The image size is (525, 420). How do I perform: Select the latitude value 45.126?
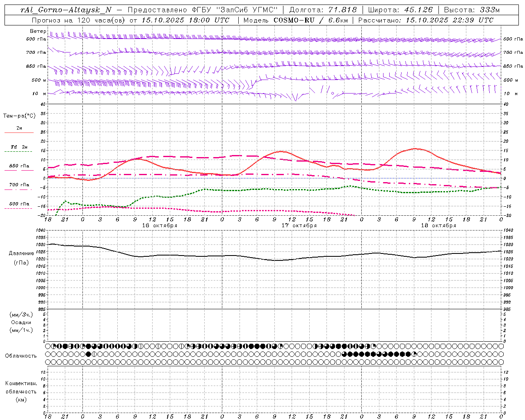418,10
